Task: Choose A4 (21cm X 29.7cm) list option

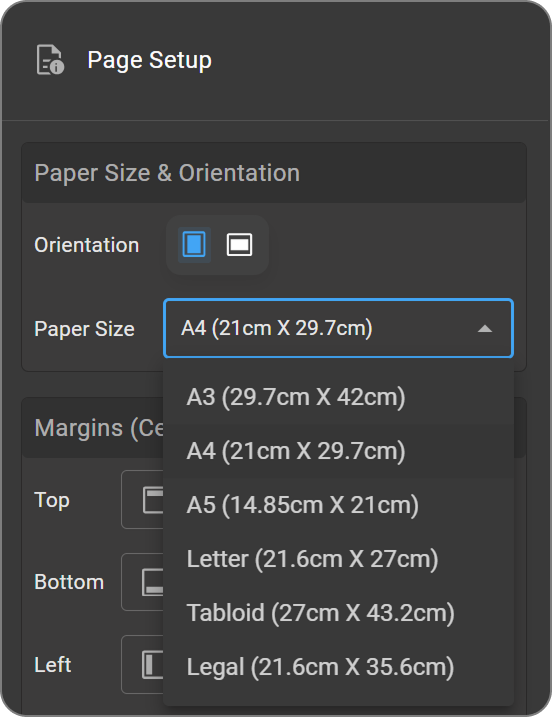Action: [338, 451]
